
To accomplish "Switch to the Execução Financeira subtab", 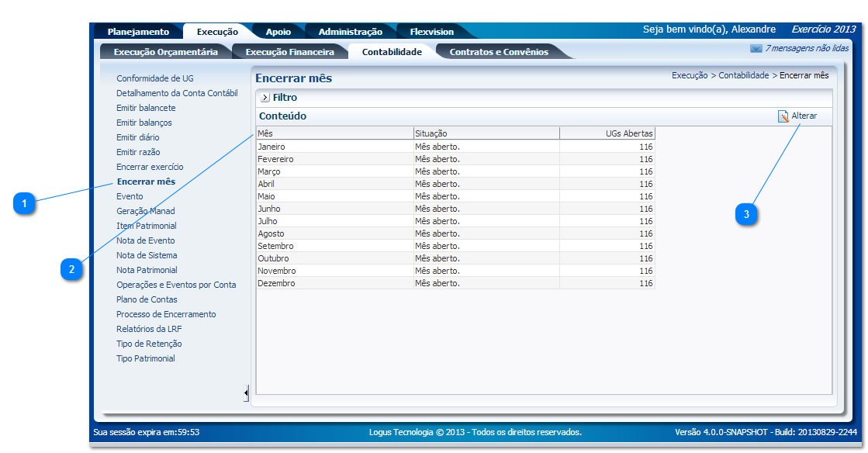I will 289,52.
